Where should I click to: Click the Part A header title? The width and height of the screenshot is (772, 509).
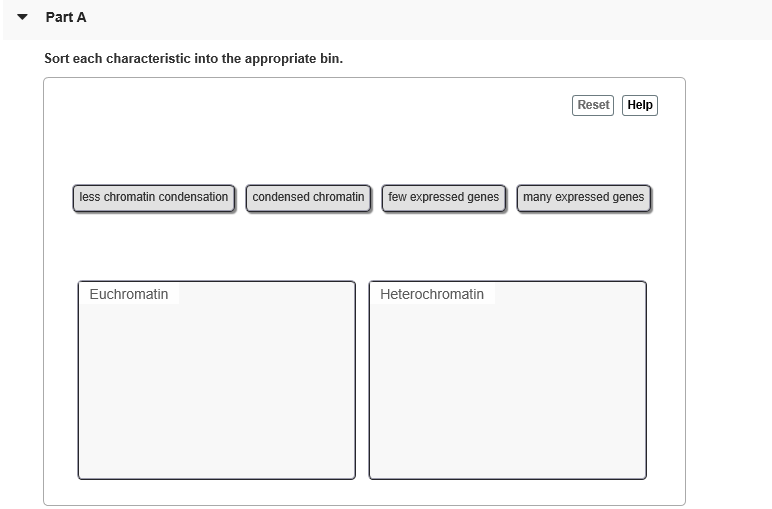pos(66,18)
